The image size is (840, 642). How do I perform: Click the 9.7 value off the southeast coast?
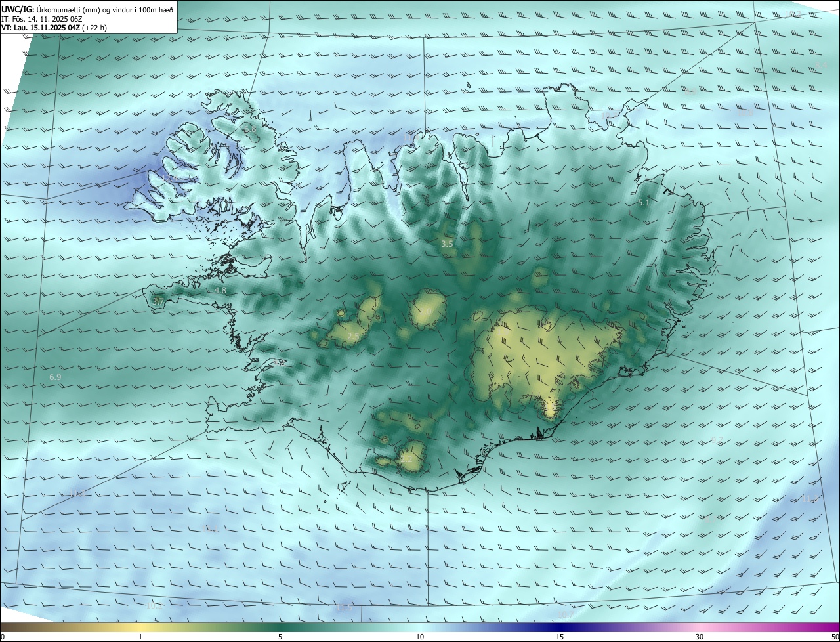click(x=717, y=440)
